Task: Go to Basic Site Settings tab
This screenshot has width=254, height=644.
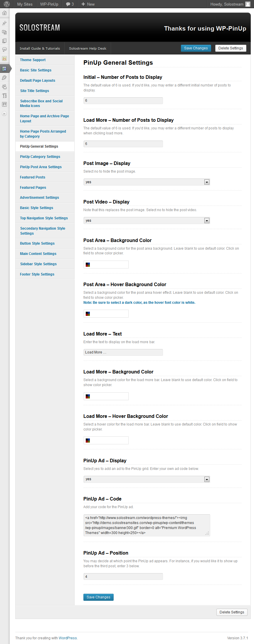Action: coord(45,70)
